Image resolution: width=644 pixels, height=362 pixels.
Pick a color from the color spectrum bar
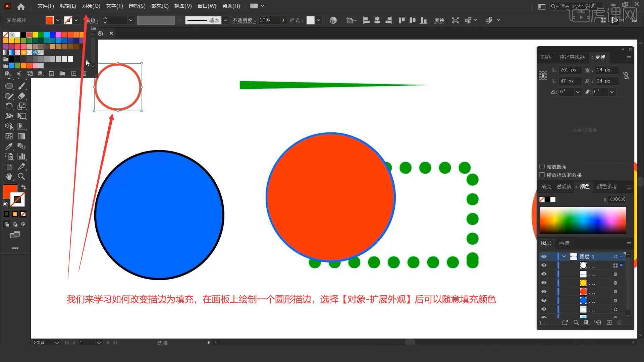click(x=583, y=220)
